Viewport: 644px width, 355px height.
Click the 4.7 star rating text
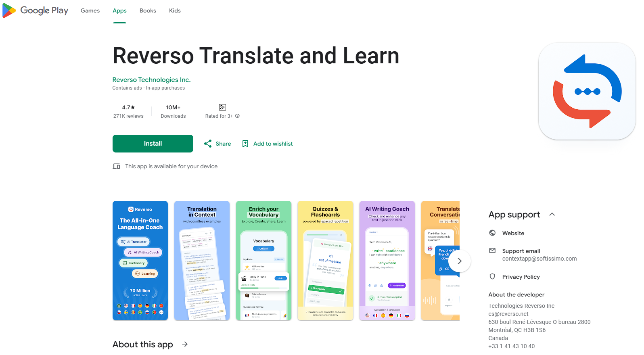point(128,107)
